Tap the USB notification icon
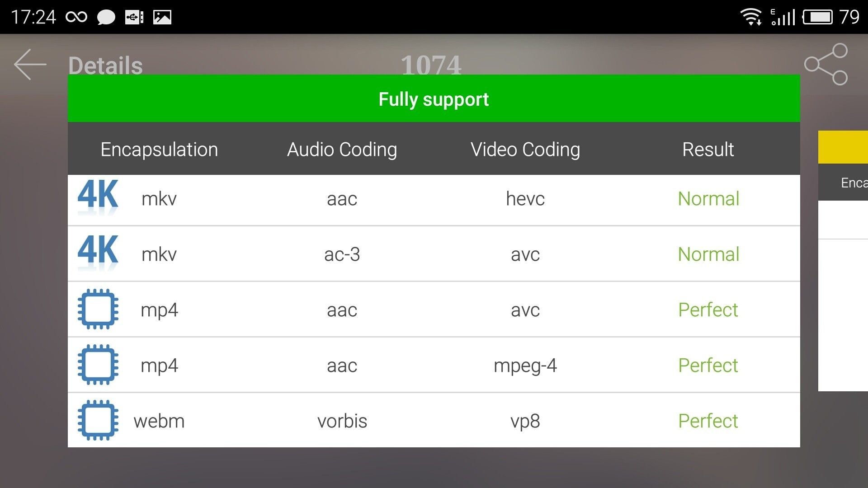 (x=134, y=17)
